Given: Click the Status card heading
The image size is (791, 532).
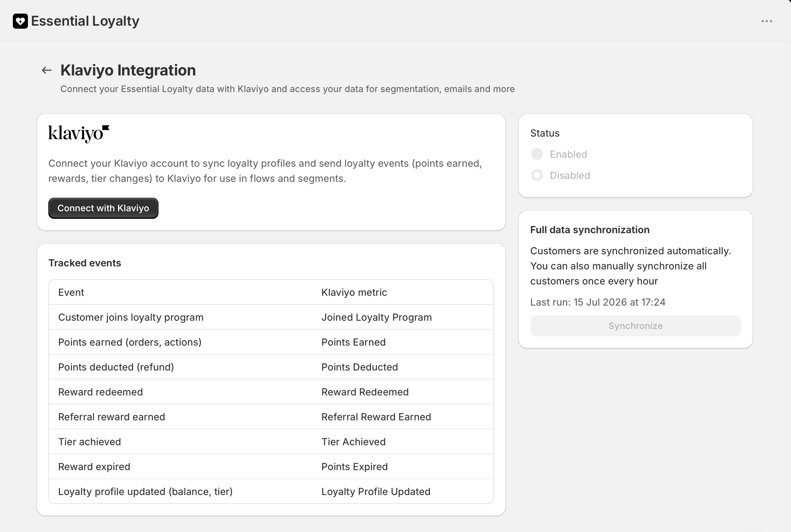Looking at the screenshot, I should (x=545, y=133).
